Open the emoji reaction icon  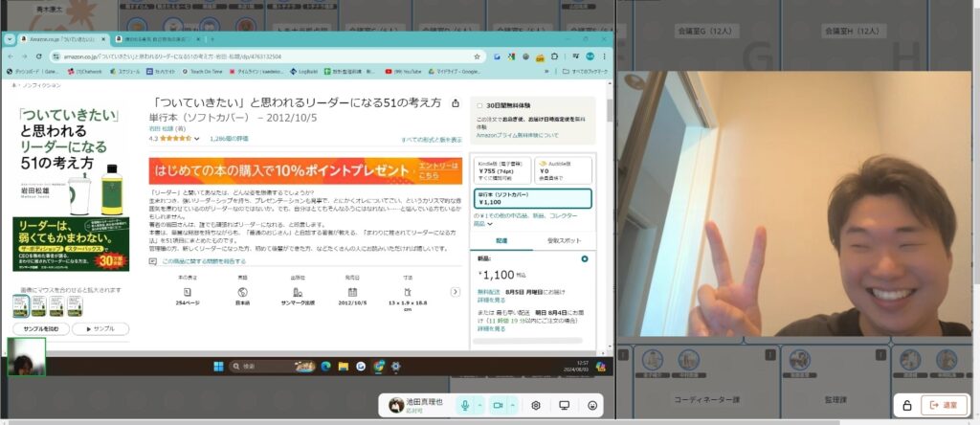[592, 405]
